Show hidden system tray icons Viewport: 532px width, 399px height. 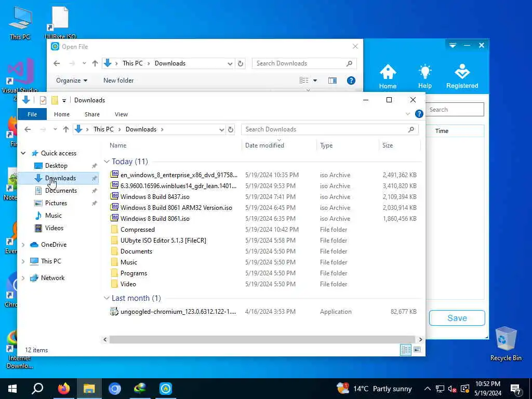coord(428,389)
